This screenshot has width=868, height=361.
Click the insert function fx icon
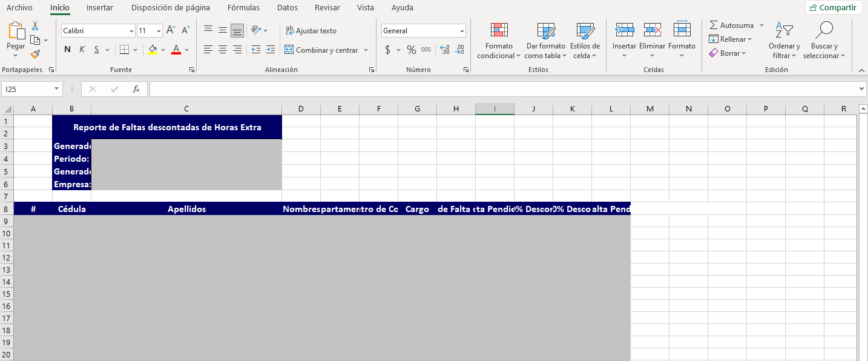pyautogui.click(x=136, y=89)
